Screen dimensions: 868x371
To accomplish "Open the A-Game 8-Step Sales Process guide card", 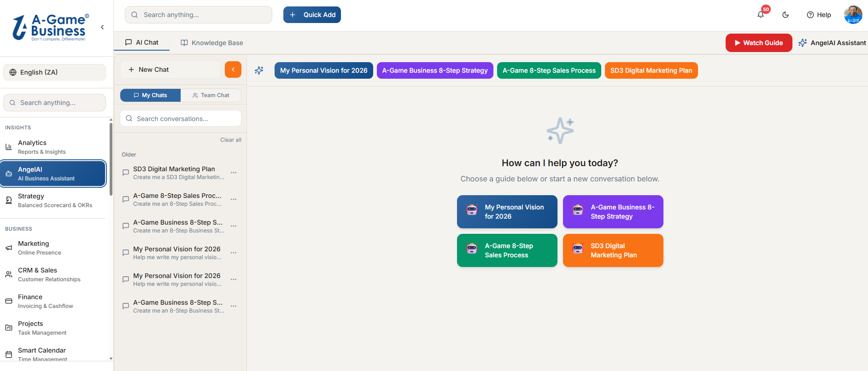I will (x=507, y=250).
